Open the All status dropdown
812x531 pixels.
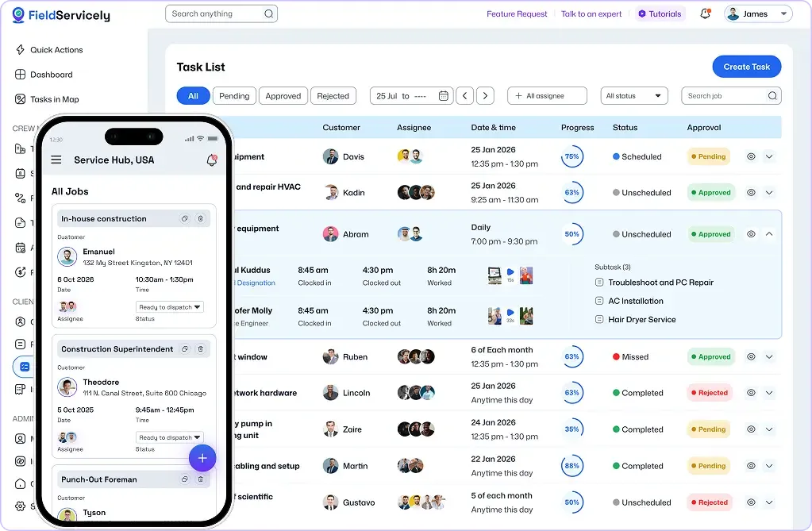coord(633,95)
